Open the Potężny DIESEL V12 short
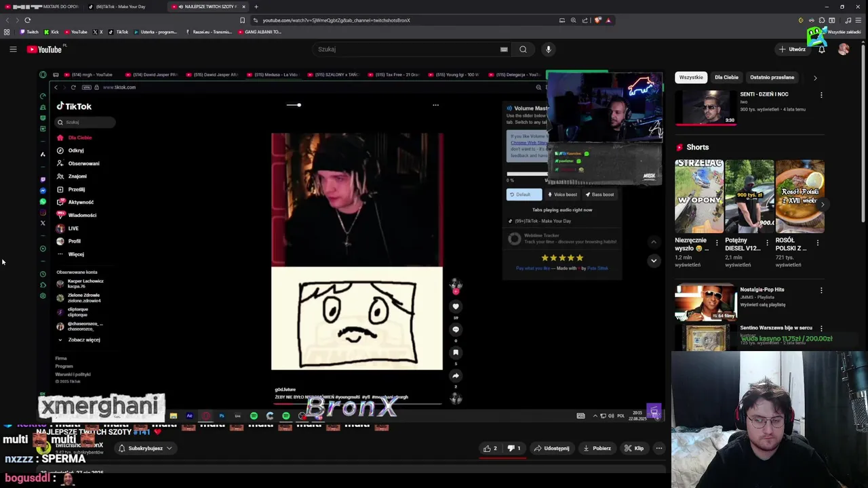 (x=749, y=197)
